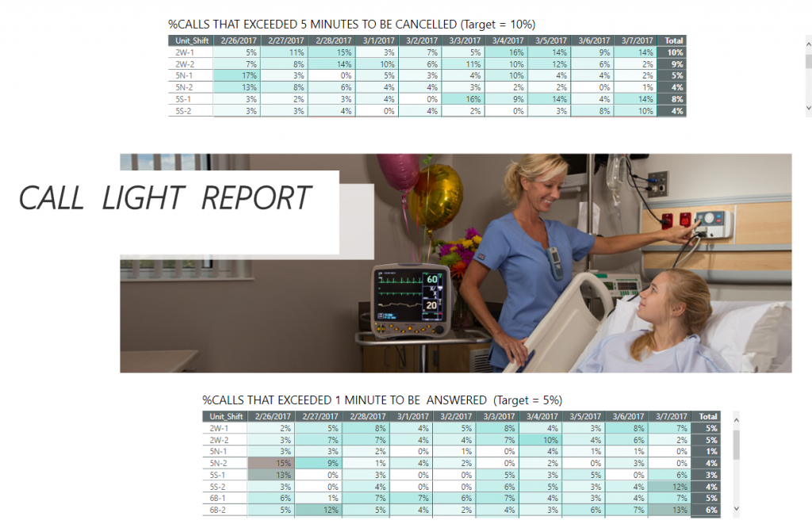The height and width of the screenshot is (524, 812).
Task: Select the Total header in the answered calls table
Action: pos(707,416)
